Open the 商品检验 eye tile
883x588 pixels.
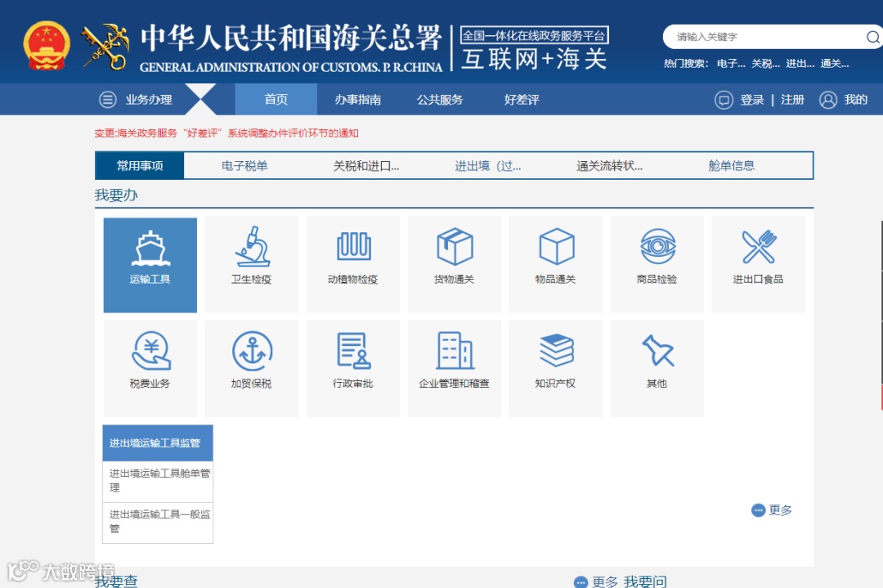point(657,265)
